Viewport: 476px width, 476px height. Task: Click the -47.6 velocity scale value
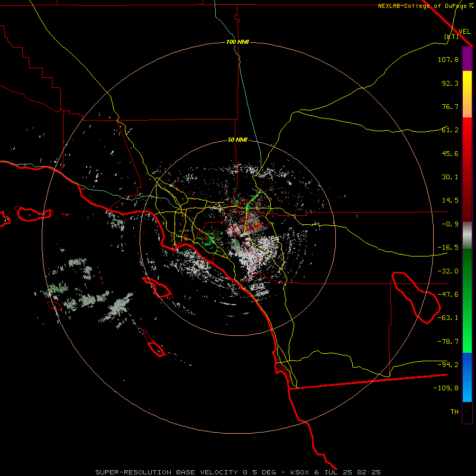448,295
